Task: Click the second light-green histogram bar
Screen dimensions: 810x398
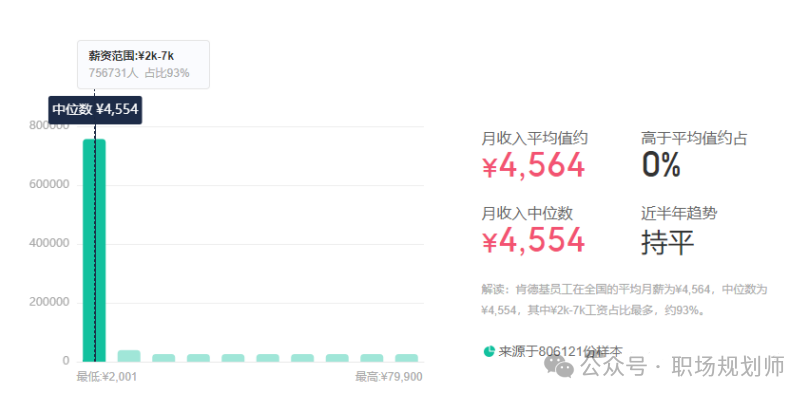Action: click(129, 356)
